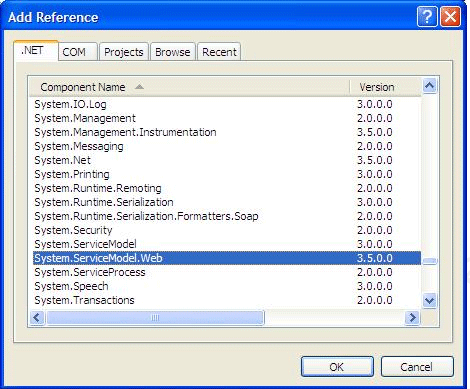Click the vertical scrollbar thumb
This screenshot has width=470, height=389.
tap(430, 261)
